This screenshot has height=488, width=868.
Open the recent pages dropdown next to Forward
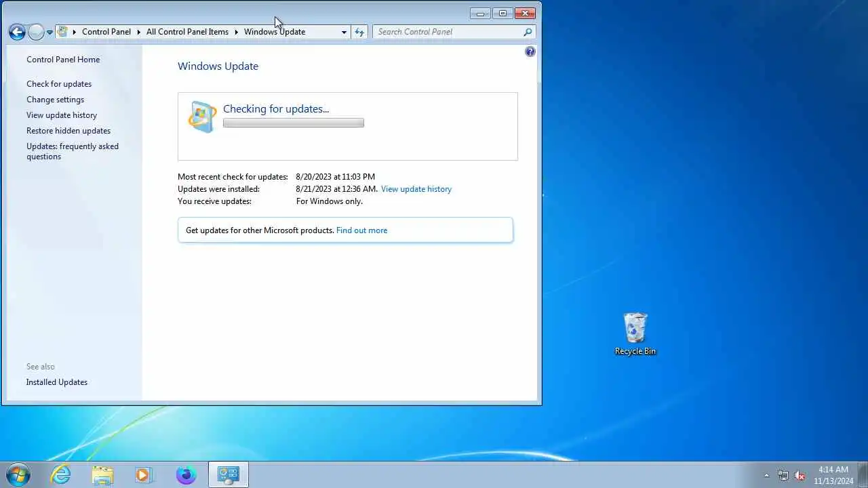(50, 33)
